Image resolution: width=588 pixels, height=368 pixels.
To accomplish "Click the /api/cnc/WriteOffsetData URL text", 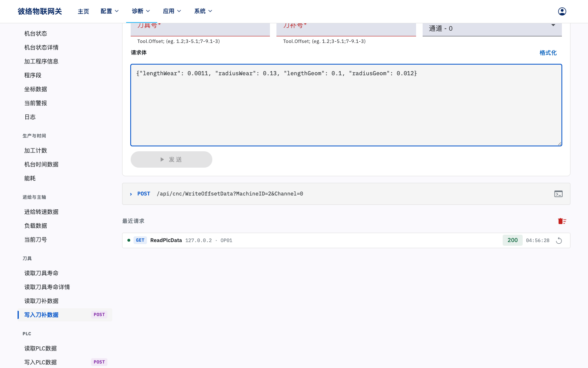I will [230, 194].
